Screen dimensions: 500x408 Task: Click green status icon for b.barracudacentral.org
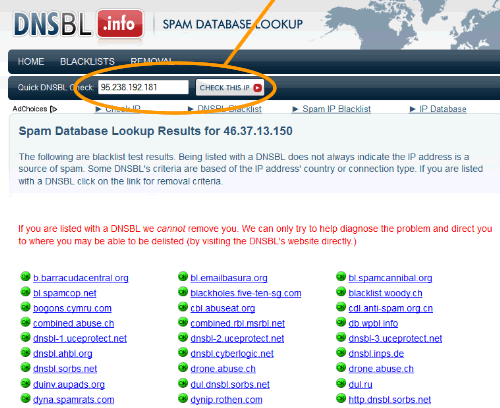tap(25, 276)
